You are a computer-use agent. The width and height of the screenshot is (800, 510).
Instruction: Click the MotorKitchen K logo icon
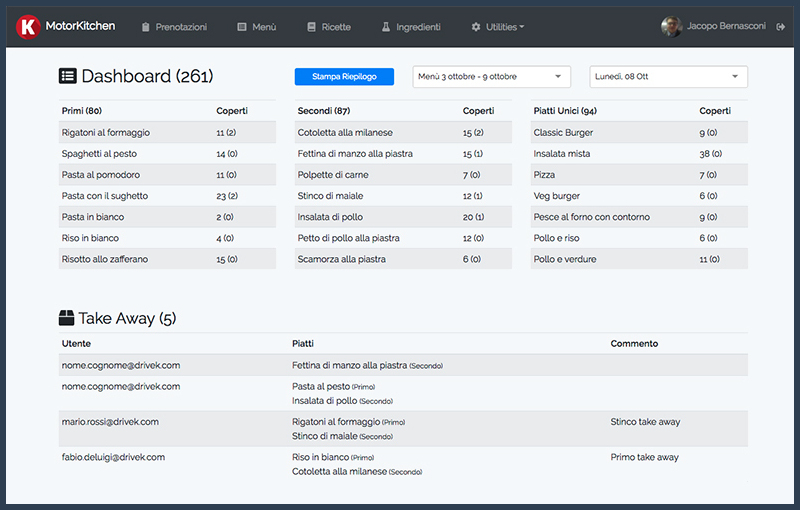coord(29,27)
